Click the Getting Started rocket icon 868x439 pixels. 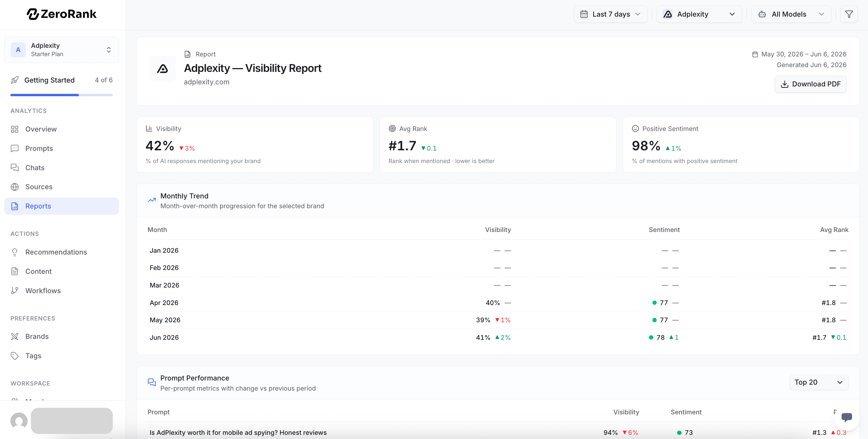point(15,80)
